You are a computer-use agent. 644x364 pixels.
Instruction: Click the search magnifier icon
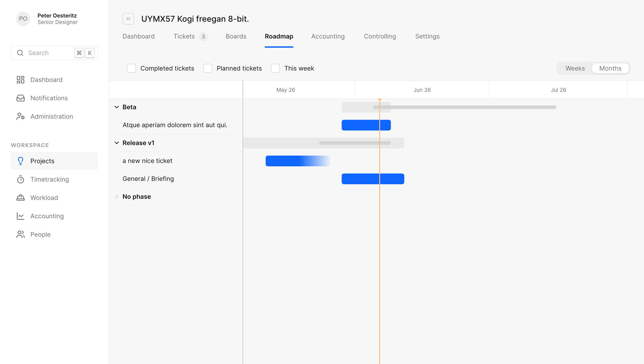(x=20, y=53)
